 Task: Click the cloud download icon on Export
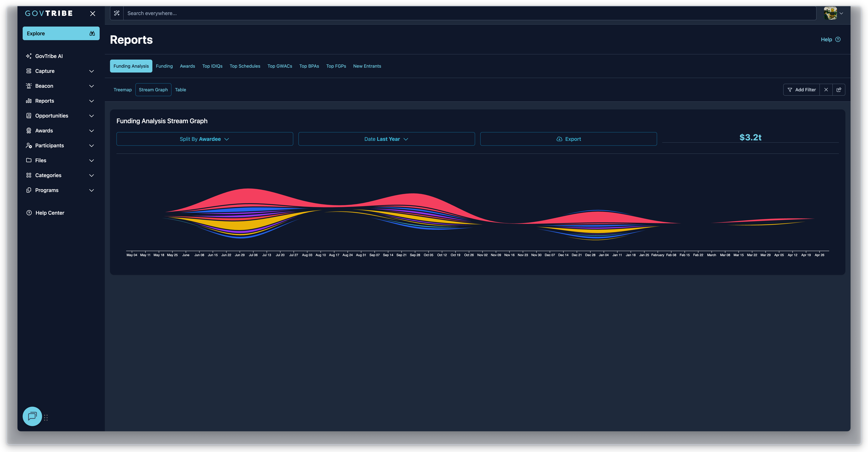click(x=559, y=139)
